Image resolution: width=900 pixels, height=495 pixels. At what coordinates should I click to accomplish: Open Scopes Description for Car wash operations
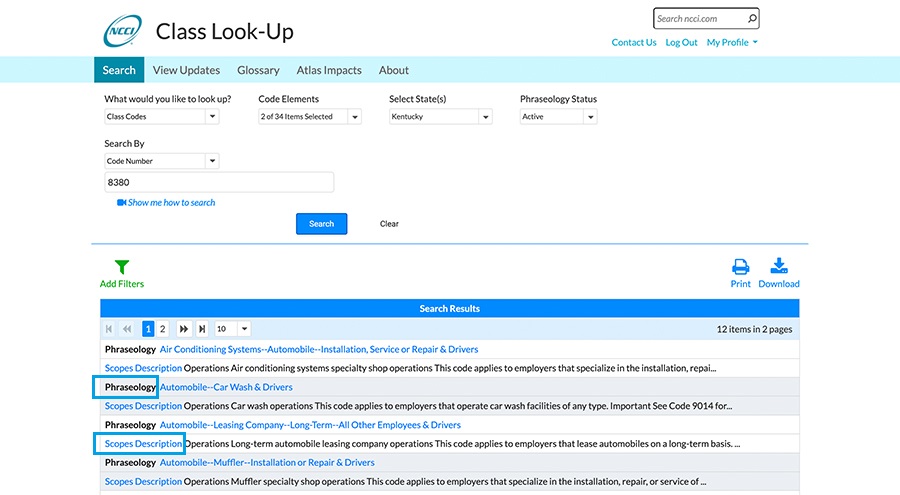[x=143, y=406]
